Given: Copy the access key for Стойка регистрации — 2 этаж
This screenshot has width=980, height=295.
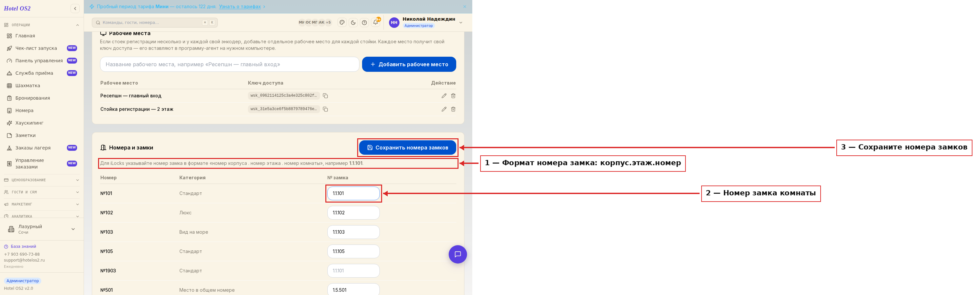Looking at the screenshot, I should click(x=325, y=109).
